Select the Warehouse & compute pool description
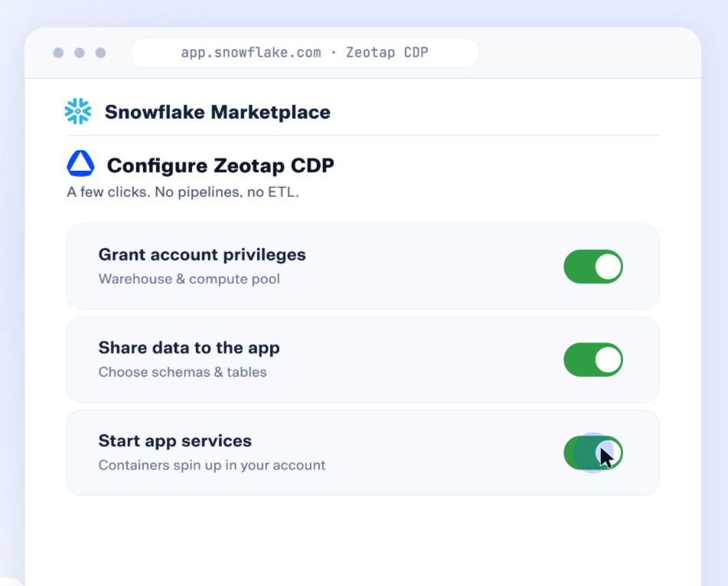The image size is (728, 586). [x=189, y=279]
